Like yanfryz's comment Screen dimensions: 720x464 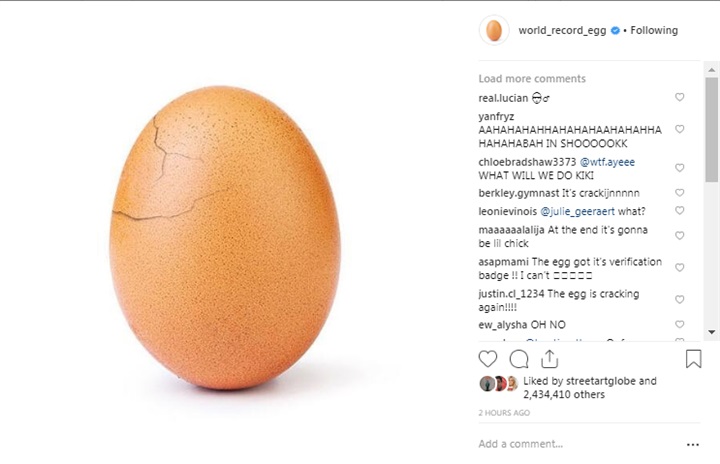tap(680, 130)
